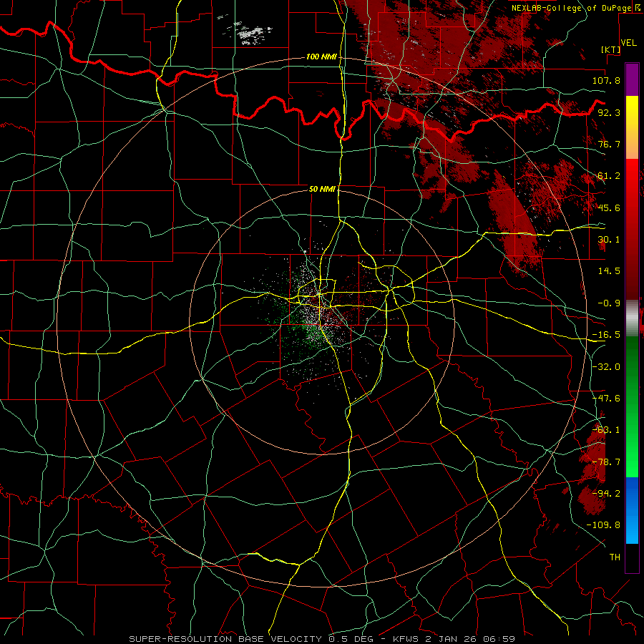Click the 14.5 velocity scale value
Image resolution: width=644 pixels, height=644 pixels.
point(609,271)
